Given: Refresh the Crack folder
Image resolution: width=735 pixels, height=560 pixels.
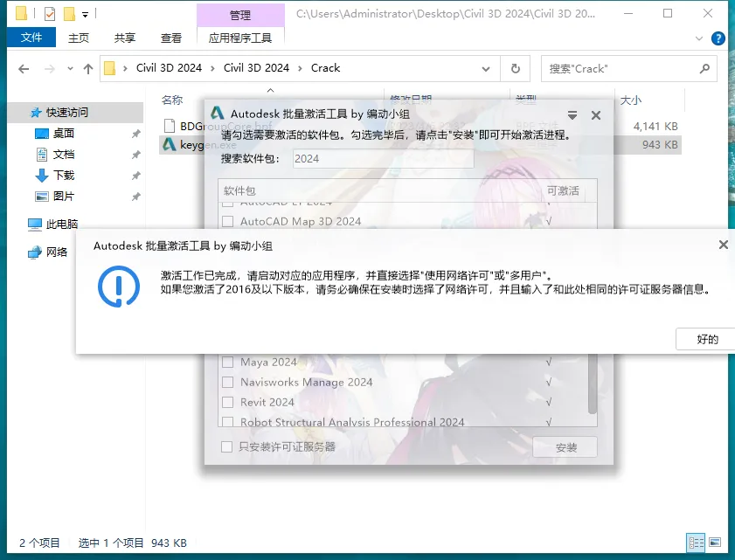Looking at the screenshot, I should coord(515,69).
